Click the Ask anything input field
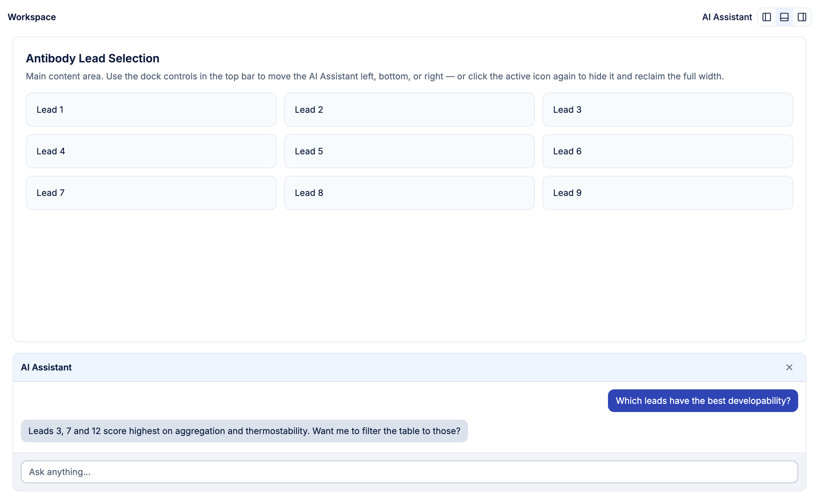 tap(409, 472)
